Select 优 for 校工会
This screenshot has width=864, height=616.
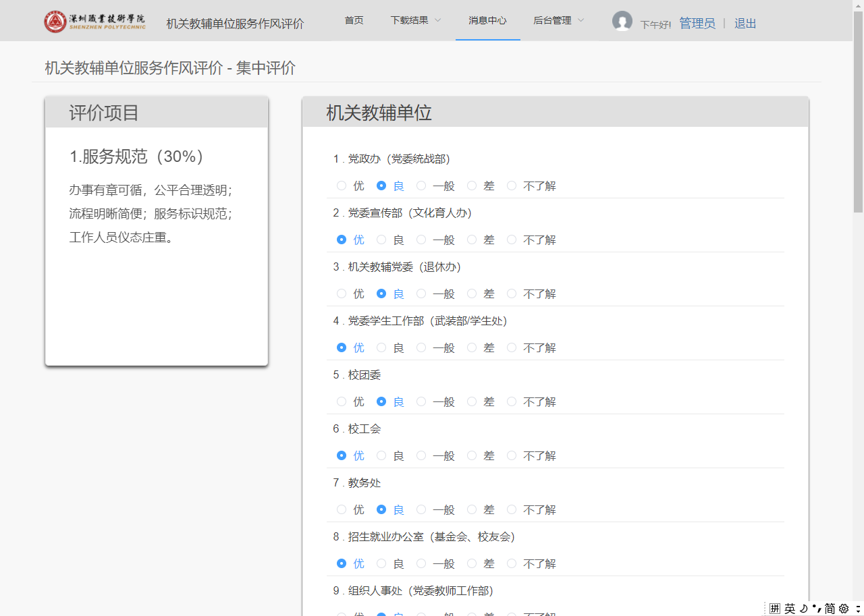pyautogui.click(x=342, y=455)
